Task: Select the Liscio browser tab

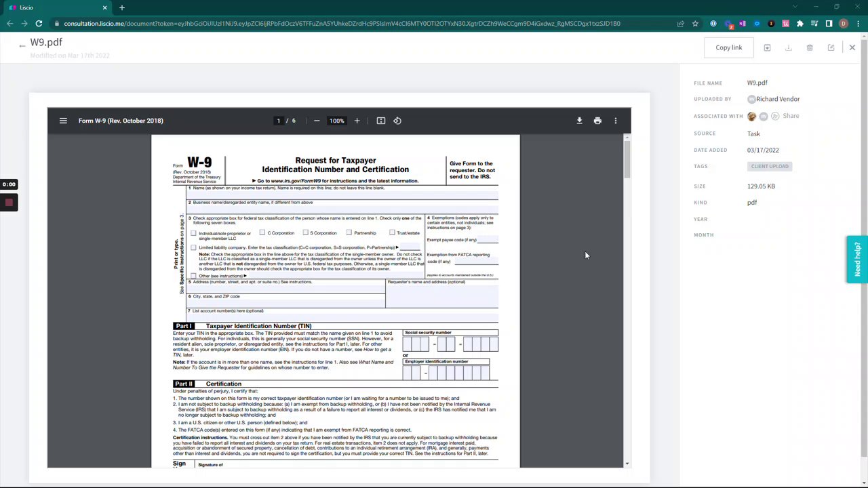Action: click(x=58, y=7)
